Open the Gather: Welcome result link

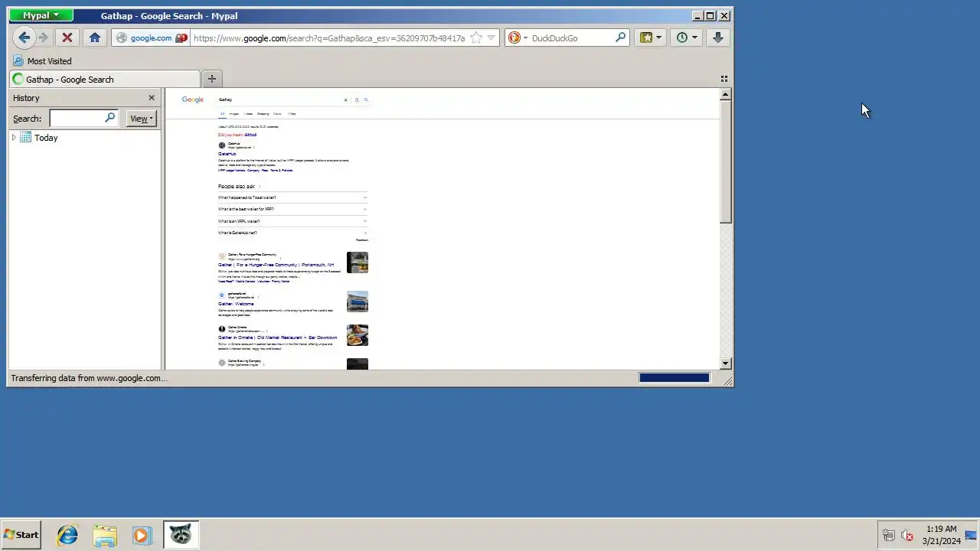pos(236,304)
